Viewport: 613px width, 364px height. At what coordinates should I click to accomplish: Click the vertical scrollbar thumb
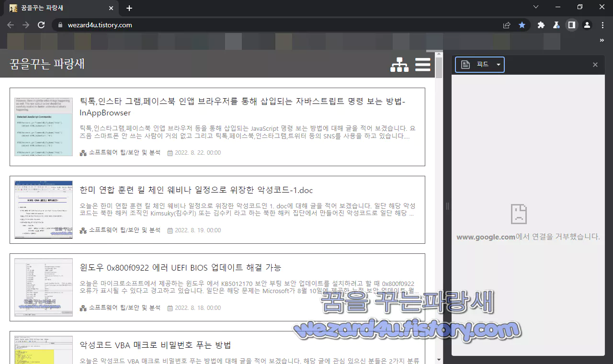click(x=439, y=68)
